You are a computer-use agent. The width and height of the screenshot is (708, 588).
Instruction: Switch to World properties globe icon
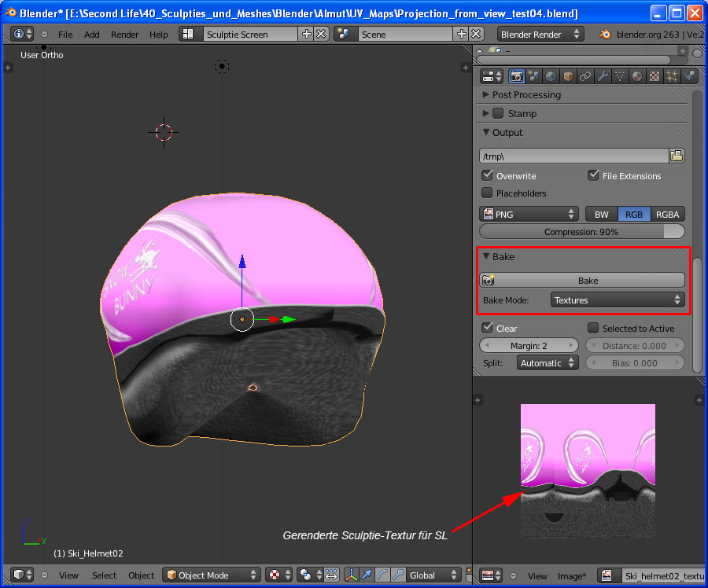pos(551,76)
